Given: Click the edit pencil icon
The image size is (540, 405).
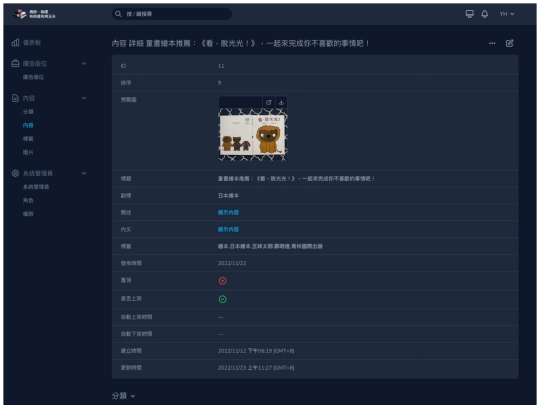Looking at the screenshot, I should coord(509,43).
